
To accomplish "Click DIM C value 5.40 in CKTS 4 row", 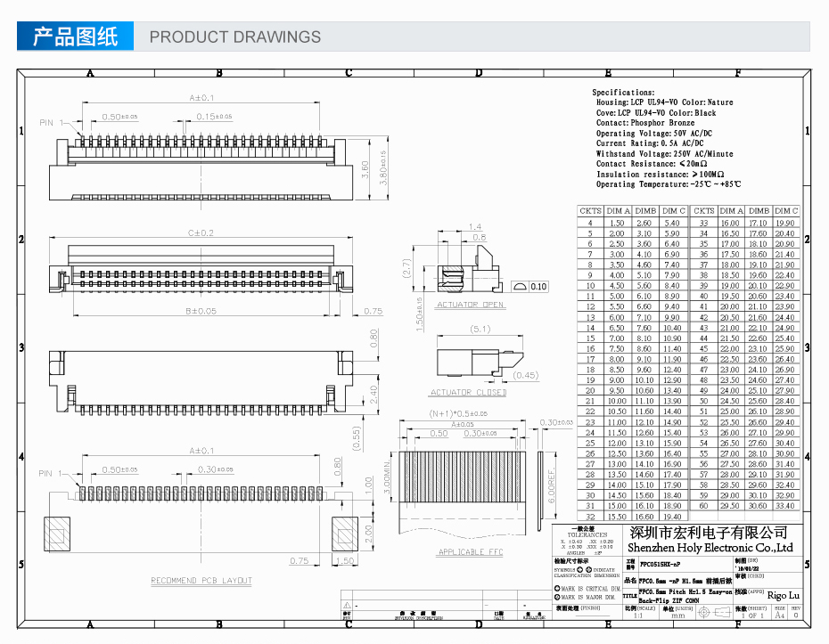I will click(672, 223).
